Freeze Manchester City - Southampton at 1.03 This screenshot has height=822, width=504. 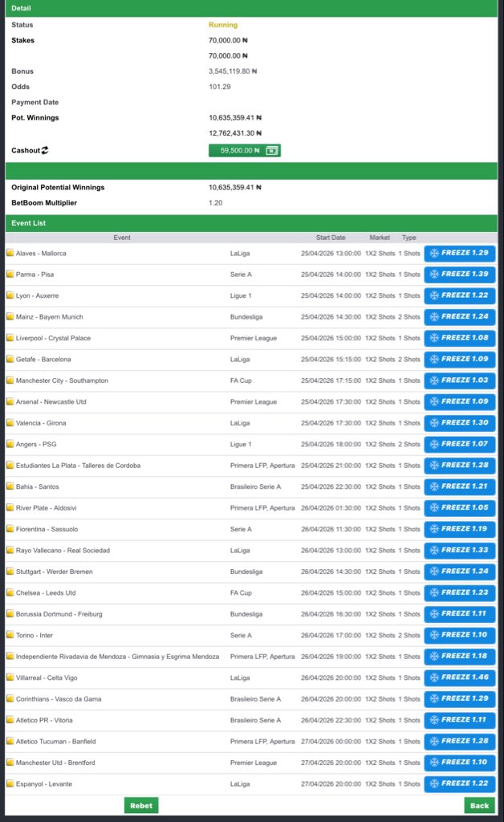pyautogui.click(x=460, y=380)
